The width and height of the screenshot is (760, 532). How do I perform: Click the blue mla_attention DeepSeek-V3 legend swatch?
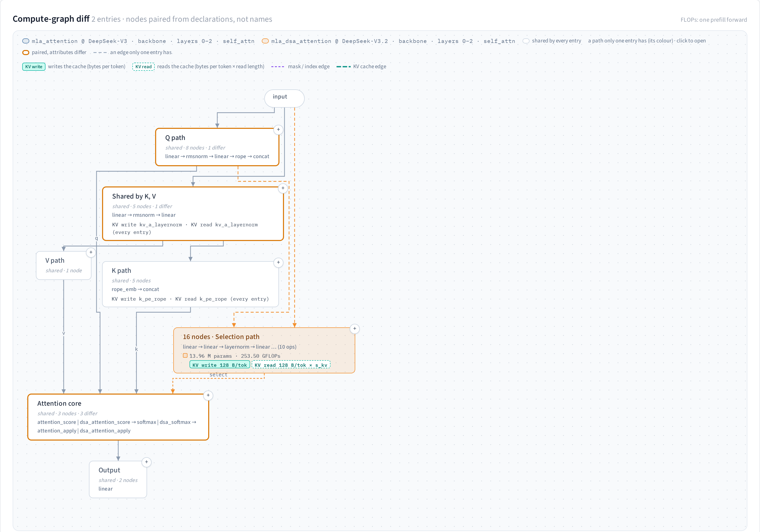tap(26, 41)
